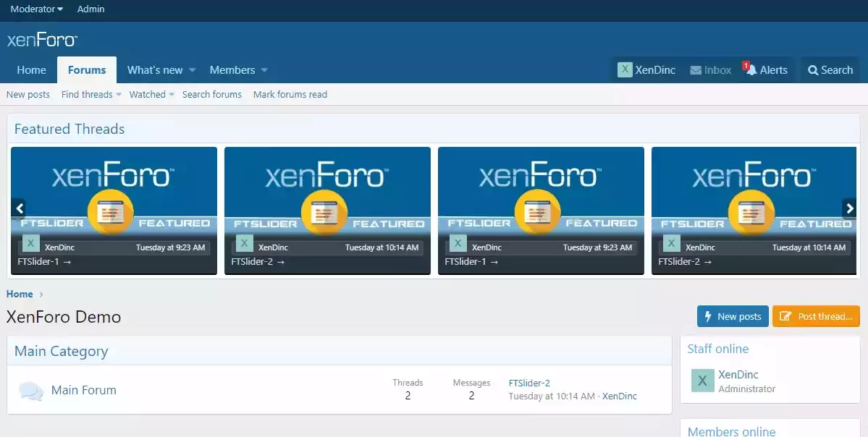The height and width of the screenshot is (437, 868).
Task: Click the Alerts bell icon
Action: coord(751,70)
